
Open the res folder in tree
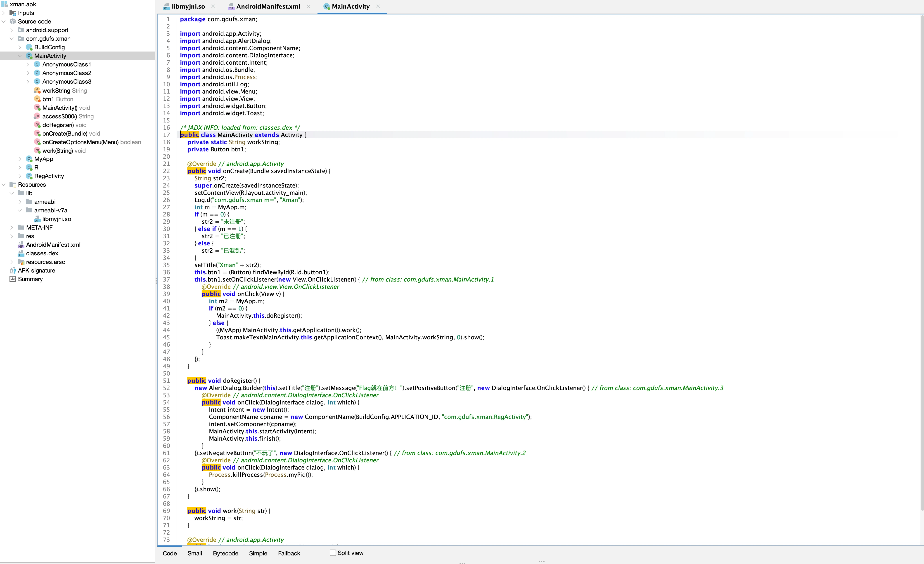tap(30, 236)
